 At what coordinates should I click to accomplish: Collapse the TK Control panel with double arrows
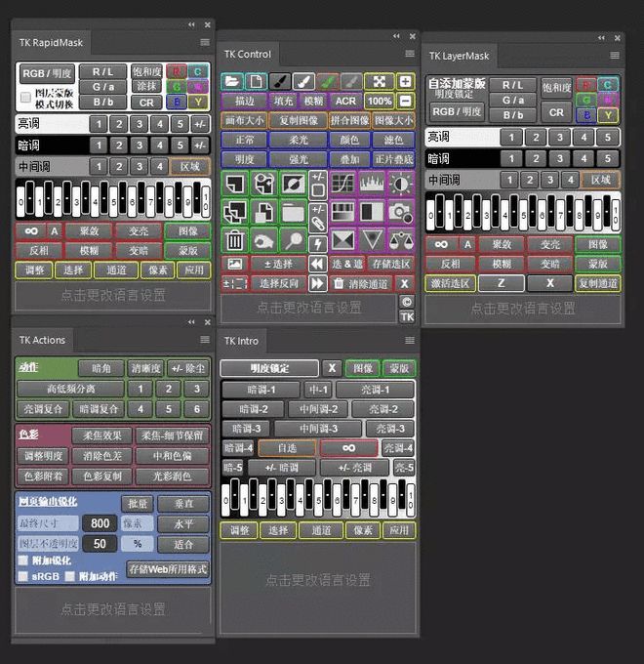[x=396, y=36]
